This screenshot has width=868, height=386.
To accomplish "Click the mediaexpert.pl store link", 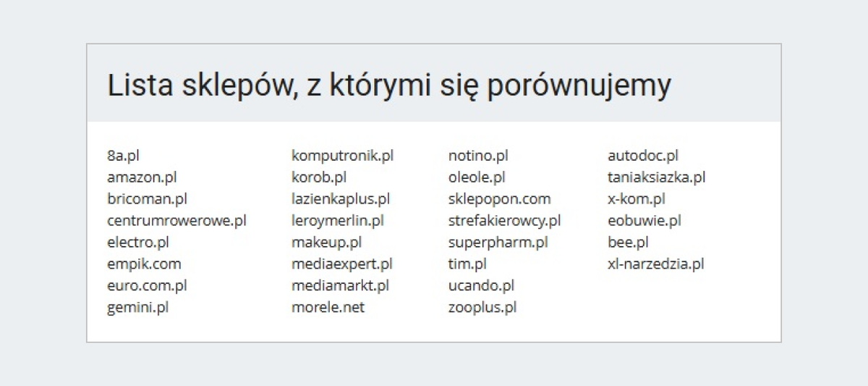I will point(341,264).
